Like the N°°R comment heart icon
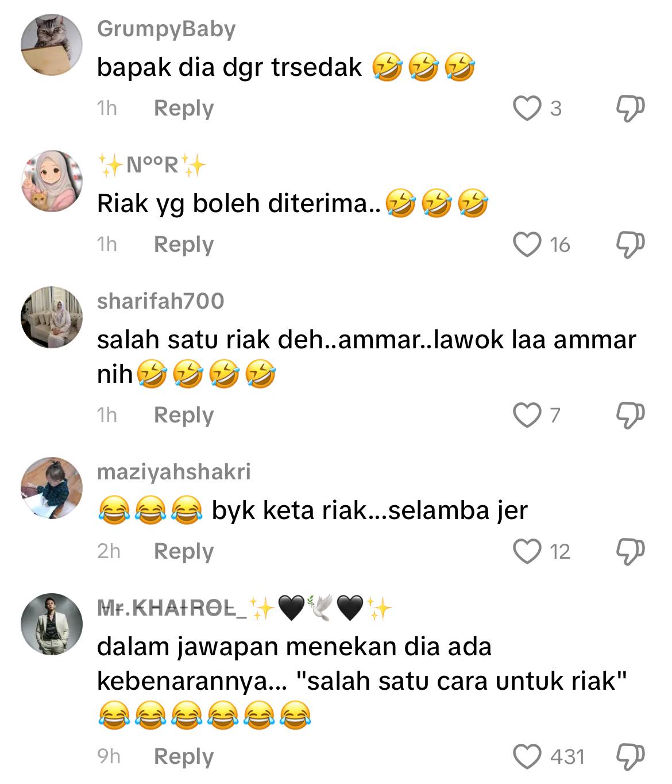672x784 pixels. tap(527, 244)
